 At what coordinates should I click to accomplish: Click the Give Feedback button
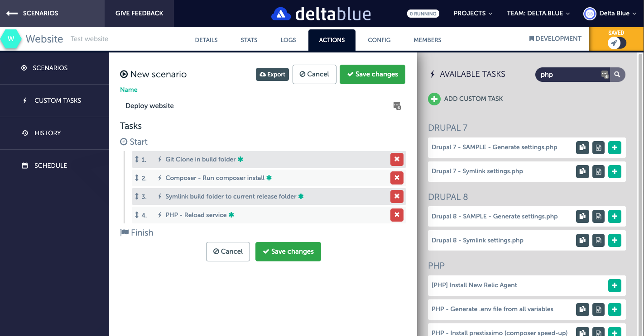tap(139, 14)
